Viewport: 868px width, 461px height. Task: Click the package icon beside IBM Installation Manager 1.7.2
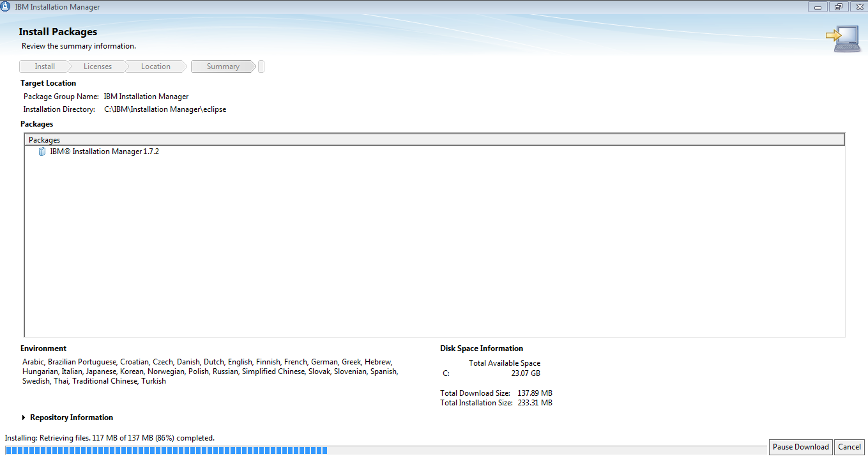click(x=42, y=152)
